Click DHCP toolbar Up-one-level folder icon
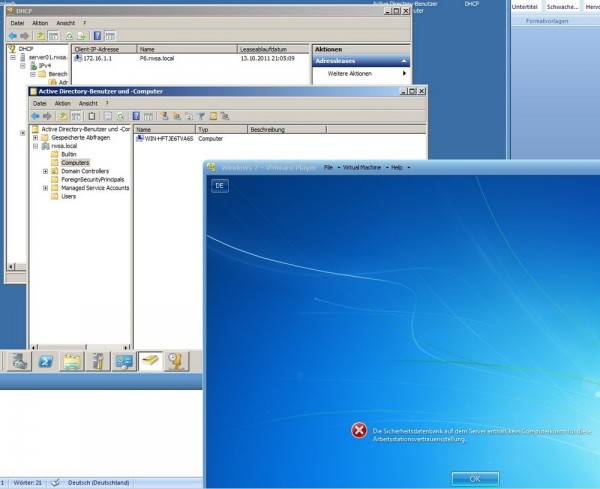600x489 pixels. 41,36
